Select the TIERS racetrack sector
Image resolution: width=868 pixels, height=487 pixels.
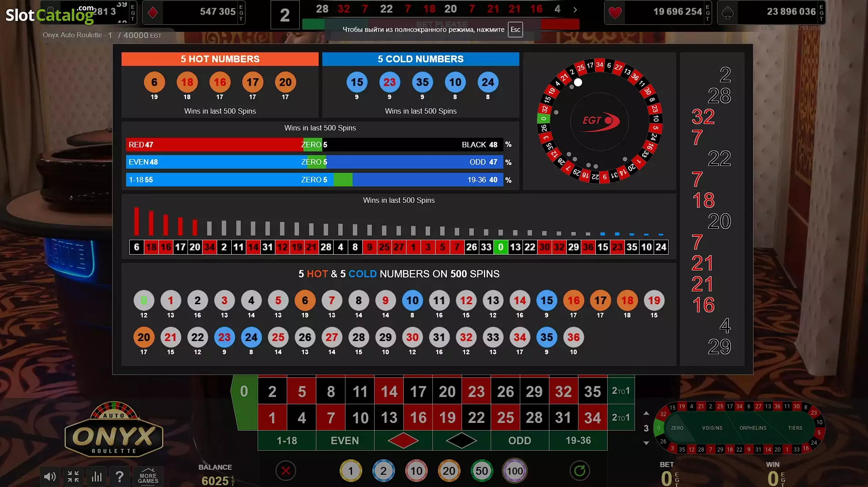tap(795, 428)
